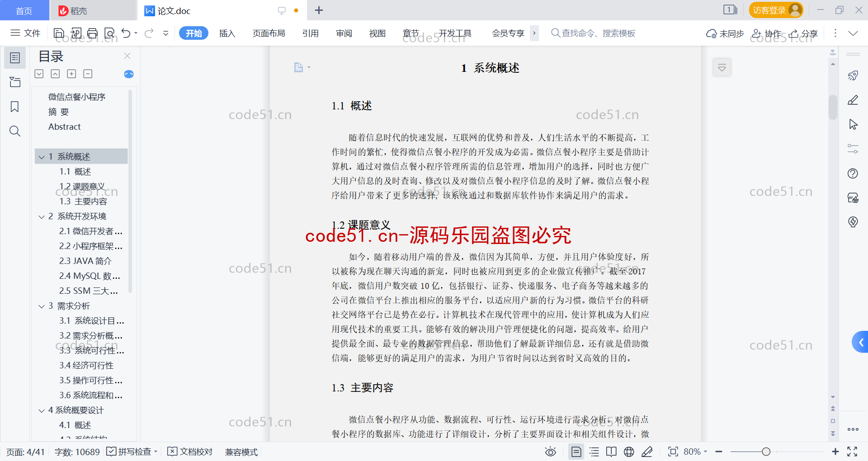
Task: Expand the ribbon chevron at top right
Action: (x=853, y=33)
